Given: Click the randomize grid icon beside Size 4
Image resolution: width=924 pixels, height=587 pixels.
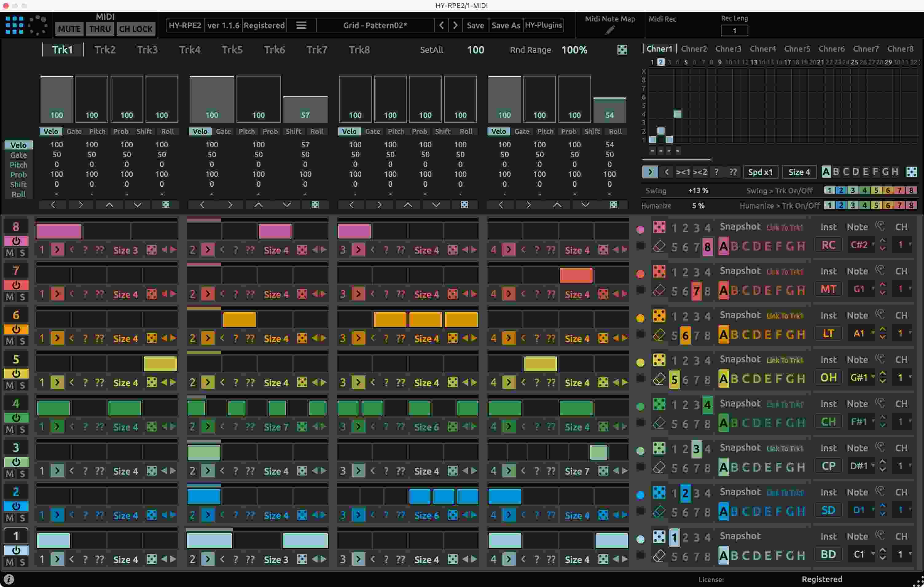Looking at the screenshot, I should click(912, 172).
